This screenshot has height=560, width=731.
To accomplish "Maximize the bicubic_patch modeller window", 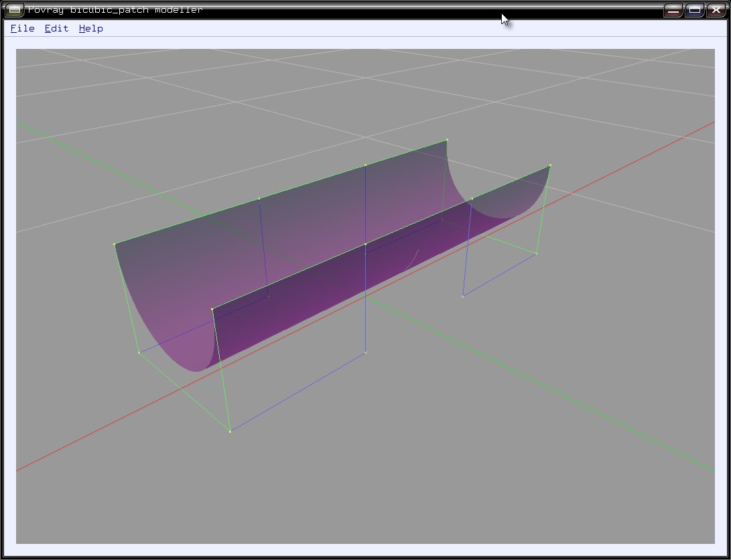I will click(695, 10).
